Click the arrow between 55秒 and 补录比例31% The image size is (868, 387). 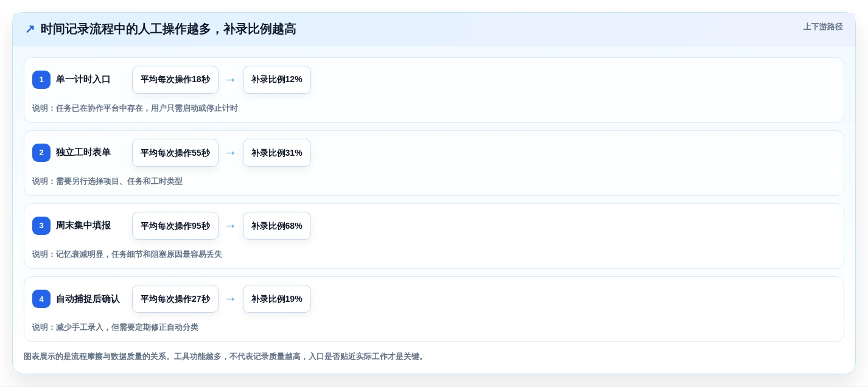point(230,153)
